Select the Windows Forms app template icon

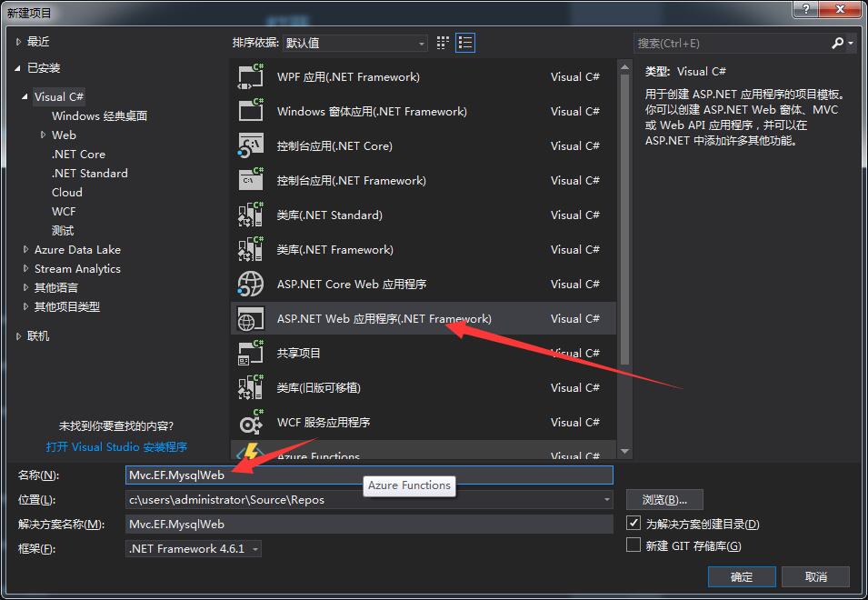tap(251, 111)
